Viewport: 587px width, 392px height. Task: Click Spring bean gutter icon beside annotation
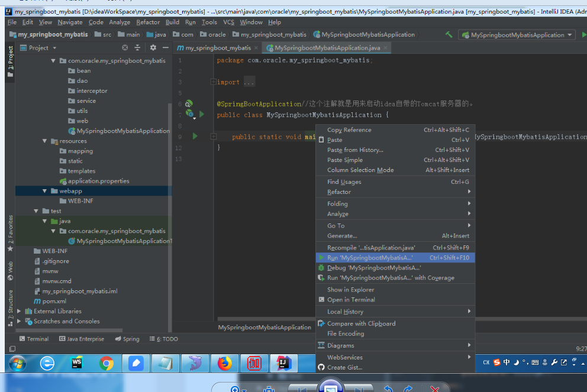[x=189, y=103]
